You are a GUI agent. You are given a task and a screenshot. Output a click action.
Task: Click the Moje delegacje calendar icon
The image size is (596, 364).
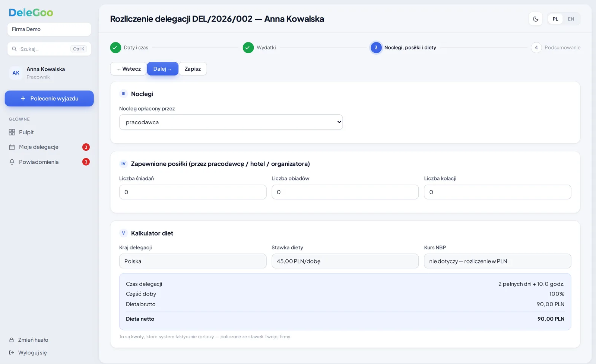tap(12, 147)
